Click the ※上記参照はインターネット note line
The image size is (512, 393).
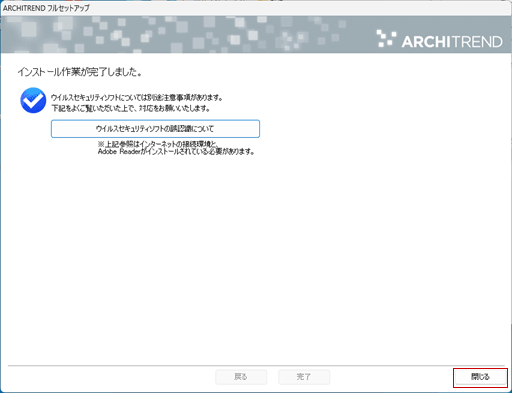pyautogui.click(x=158, y=144)
